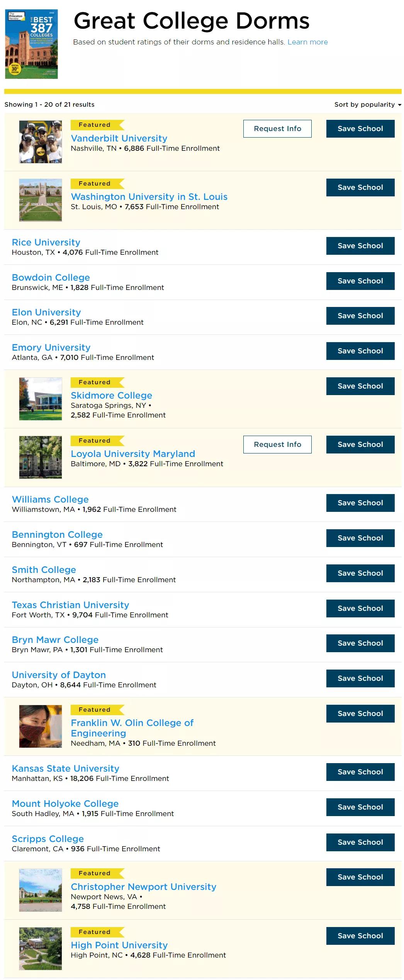Image resolution: width=404 pixels, height=980 pixels.
Task: Click the Loyola University Maryland thumbnail
Action: [x=41, y=457]
